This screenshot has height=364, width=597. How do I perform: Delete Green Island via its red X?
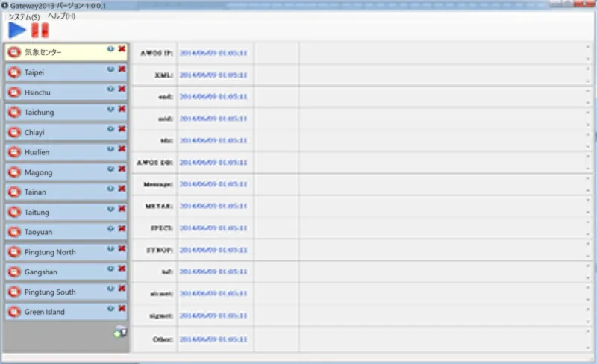tap(122, 308)
